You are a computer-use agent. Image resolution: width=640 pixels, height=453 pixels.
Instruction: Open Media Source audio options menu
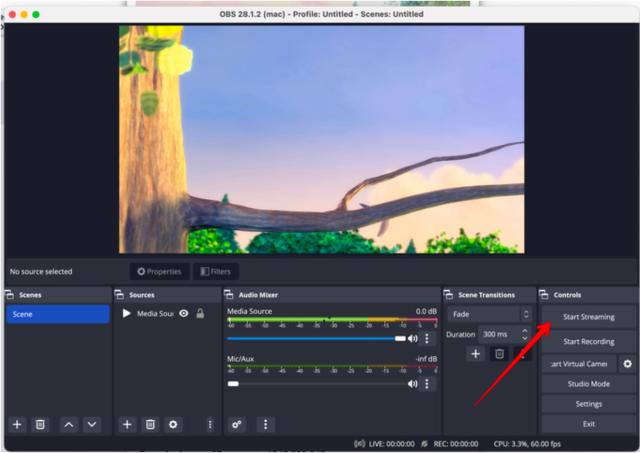[x=427, y=338]
